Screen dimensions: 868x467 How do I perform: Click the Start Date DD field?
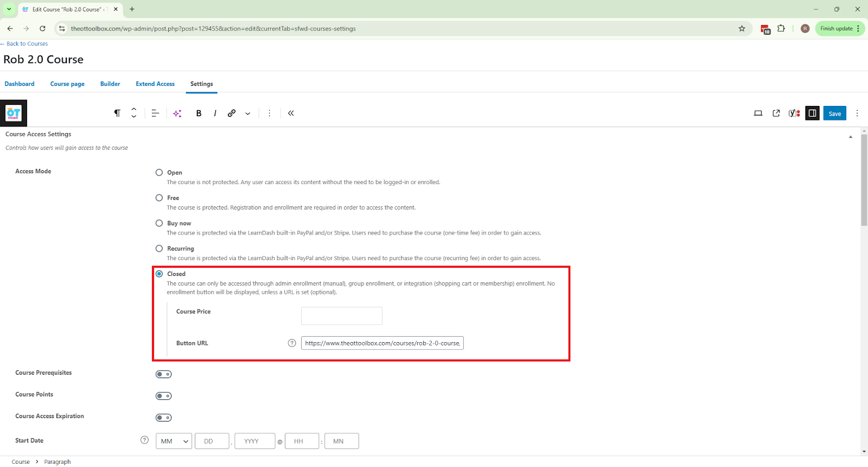(212, 441)
